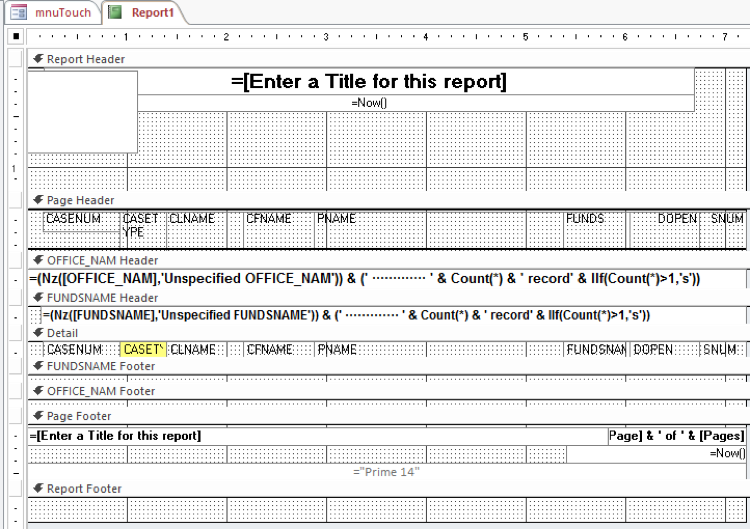Click the arrow icon beside Report Footer
This screenshot has height=529, width=750.
click(x=38, y=489)
